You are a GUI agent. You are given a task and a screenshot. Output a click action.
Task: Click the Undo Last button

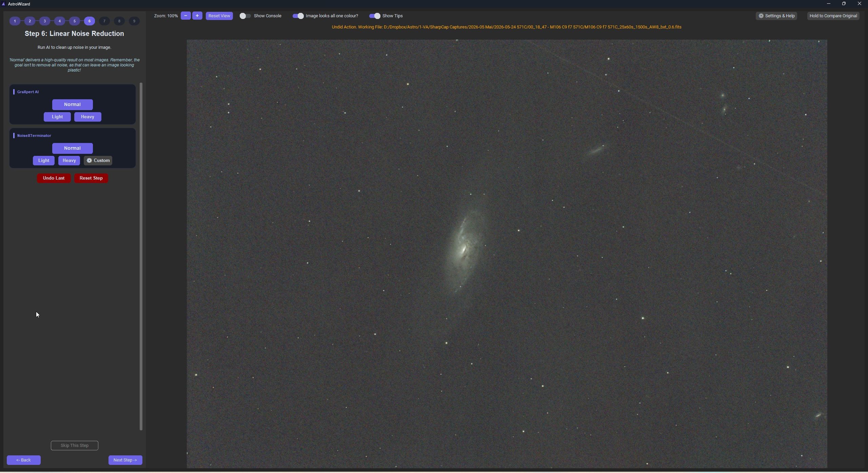tap(54, 178)
